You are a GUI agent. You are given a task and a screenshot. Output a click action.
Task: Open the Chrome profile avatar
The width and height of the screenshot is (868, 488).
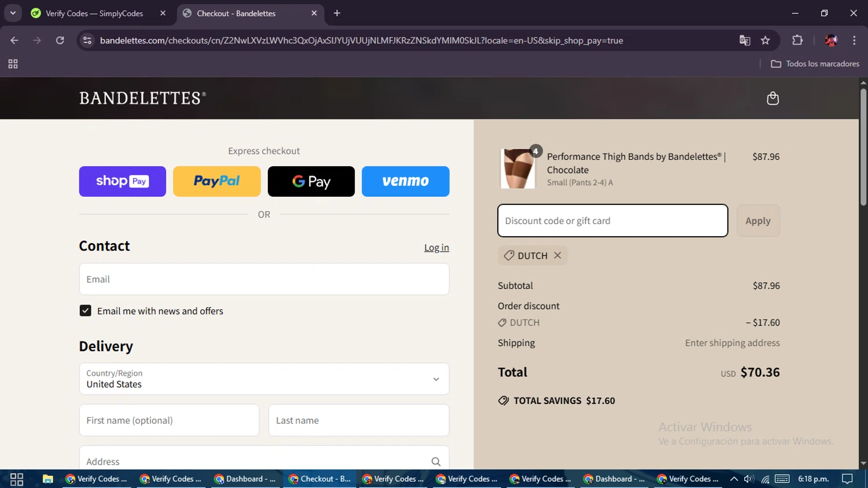[831, 41]
